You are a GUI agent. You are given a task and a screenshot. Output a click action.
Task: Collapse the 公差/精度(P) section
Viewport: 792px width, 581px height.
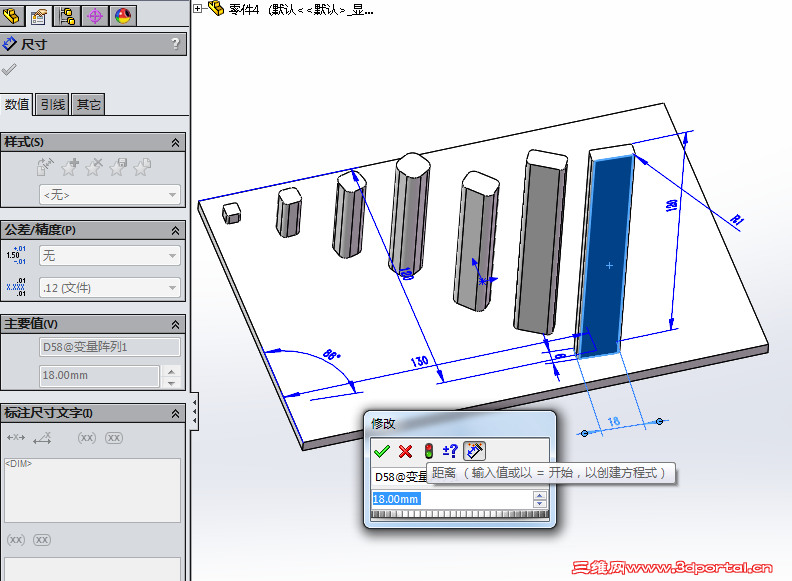(175, 230)
